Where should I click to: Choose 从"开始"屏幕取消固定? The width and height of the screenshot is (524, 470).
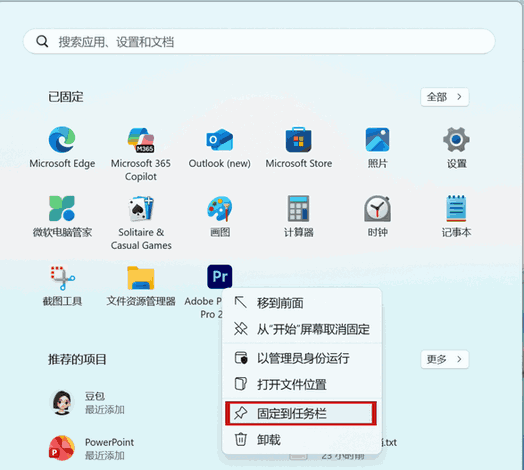302,329
